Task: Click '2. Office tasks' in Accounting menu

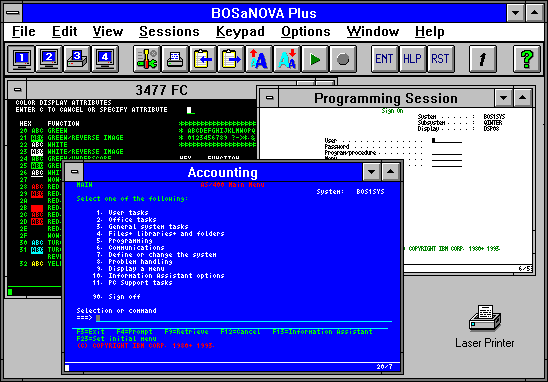Action: pyautogui.click(x=127, y=219)
